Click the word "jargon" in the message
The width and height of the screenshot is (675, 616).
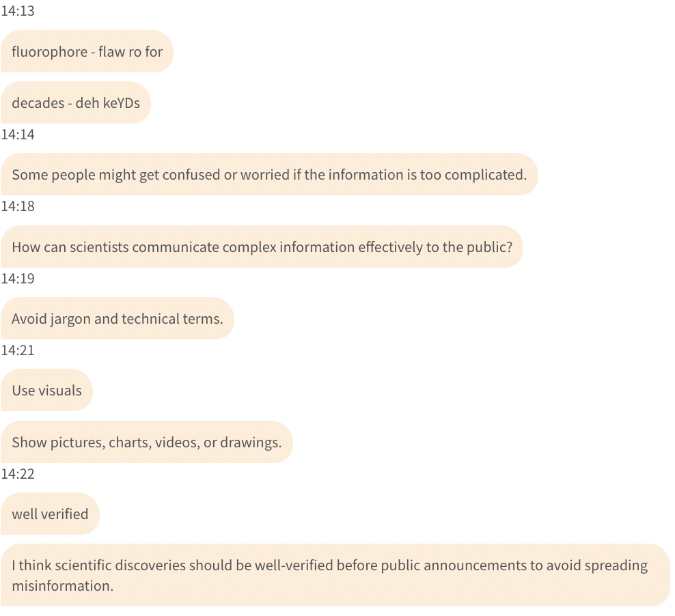(70, 318)
